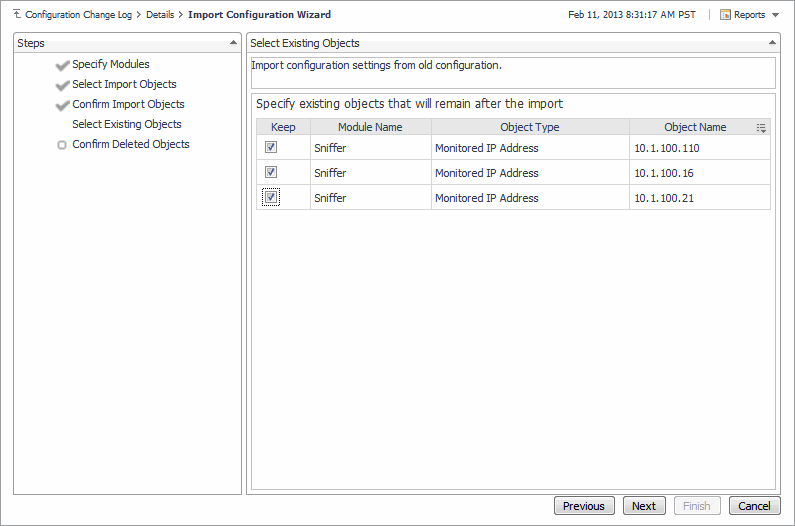Uncheck Keep for 10.1.100.110

click(x=271, y=147)
